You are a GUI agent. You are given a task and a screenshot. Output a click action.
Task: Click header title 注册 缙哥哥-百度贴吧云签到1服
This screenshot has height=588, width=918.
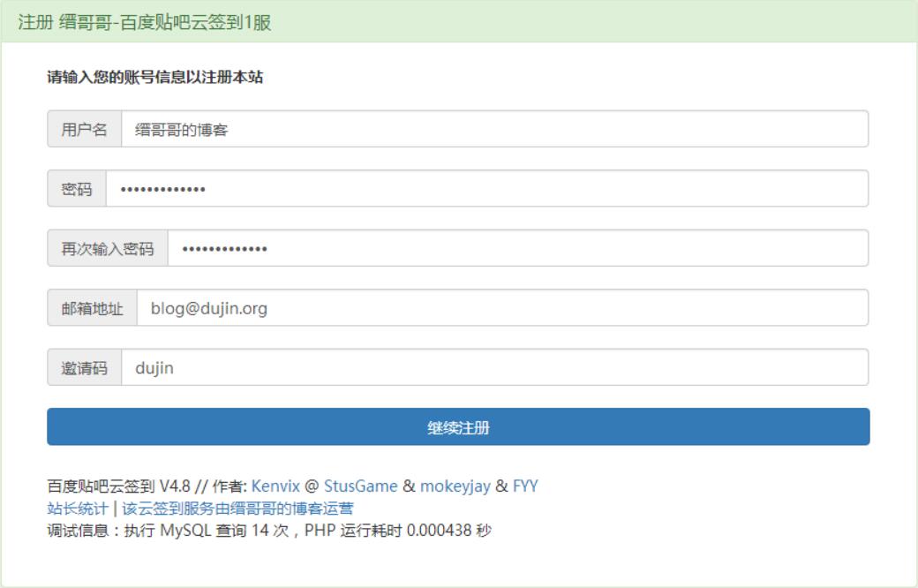[x=144, y=22]
